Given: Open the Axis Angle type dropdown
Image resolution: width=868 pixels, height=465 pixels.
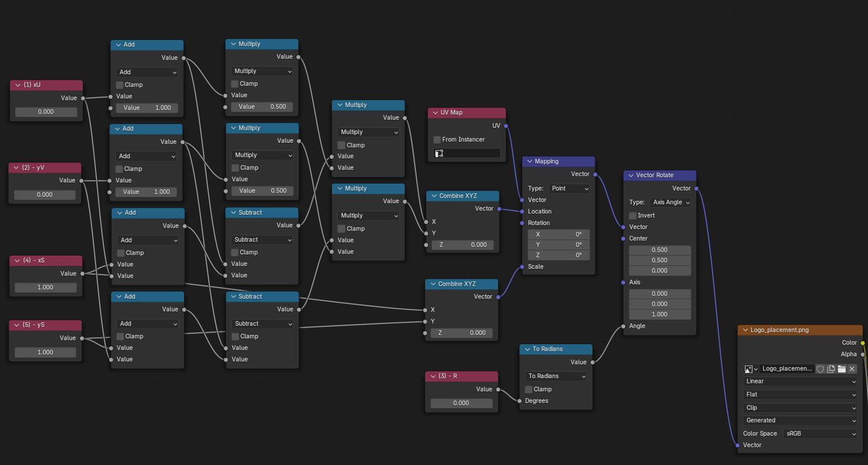Looking at the screenshot, I should tap(670, 203).
